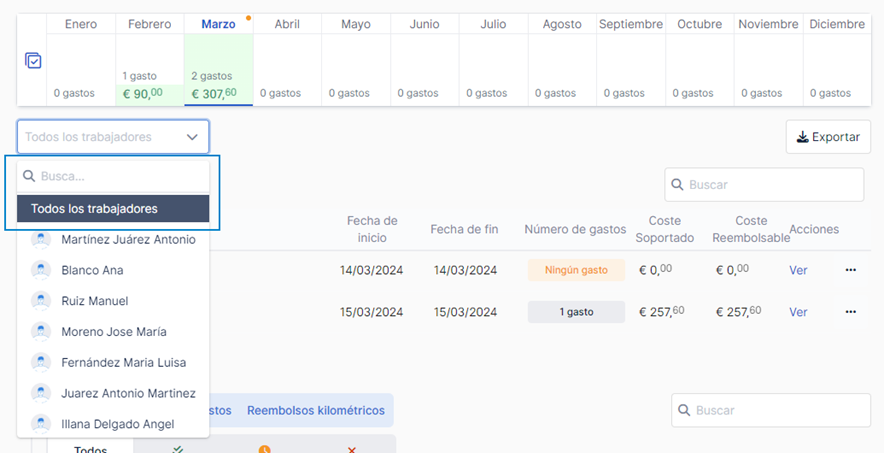The image size is (884, 453).
Task: Select worker Moreno Jose María
Action: 113,332
